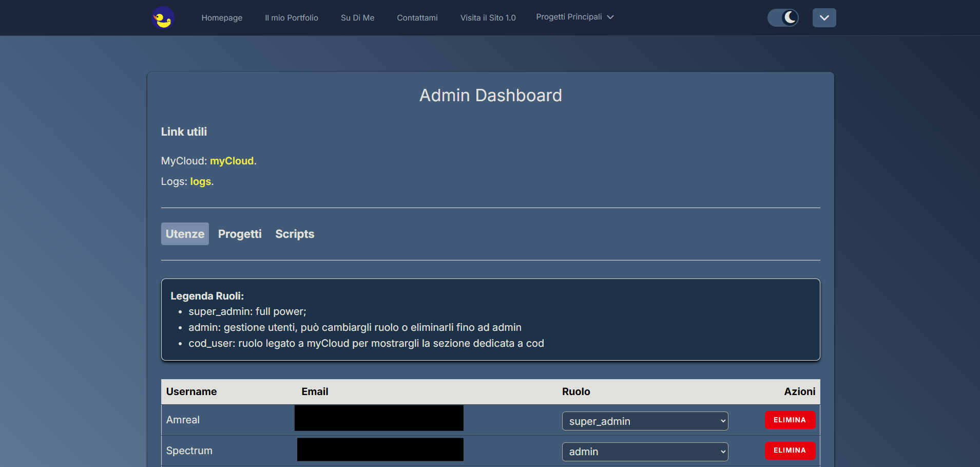Click the cod_user legend entry

click(366, 343)
